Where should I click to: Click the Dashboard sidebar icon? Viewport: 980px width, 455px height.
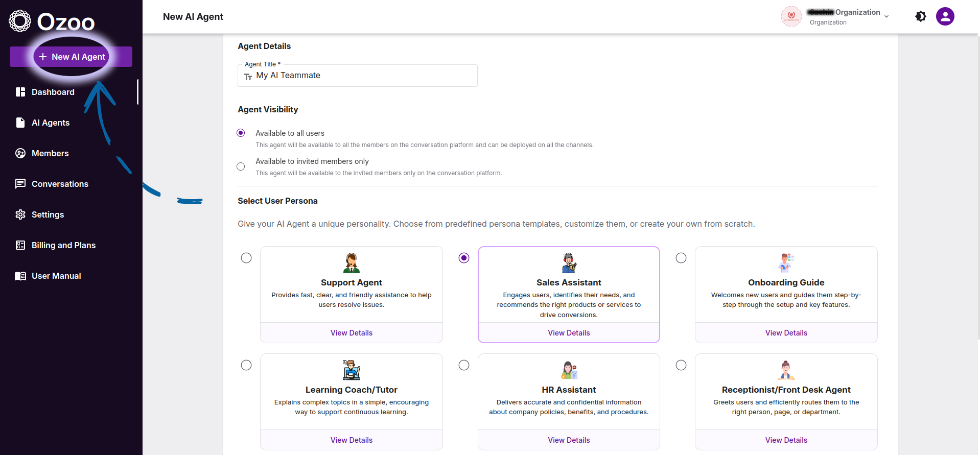(x=20, y=92)
